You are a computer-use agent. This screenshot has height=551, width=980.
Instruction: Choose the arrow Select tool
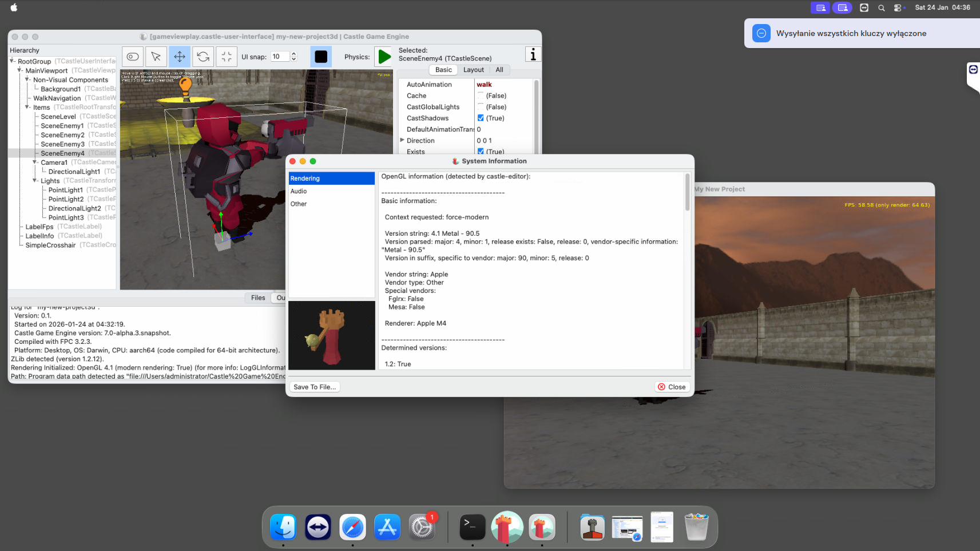tap(156, 57)
